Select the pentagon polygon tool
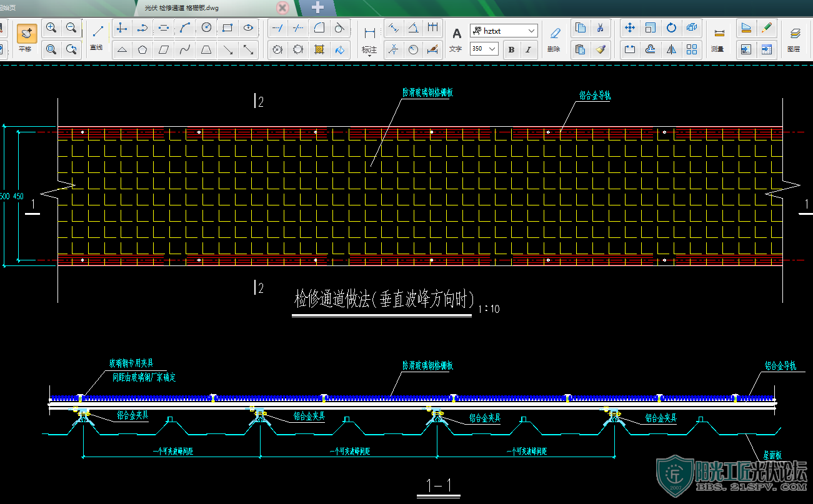The height and width of the screenshot is (504, 813). [x=142, y=49]
